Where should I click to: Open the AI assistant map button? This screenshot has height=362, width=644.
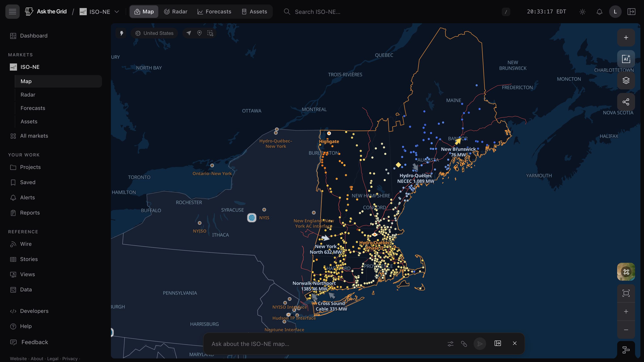(x=626, y=59)
